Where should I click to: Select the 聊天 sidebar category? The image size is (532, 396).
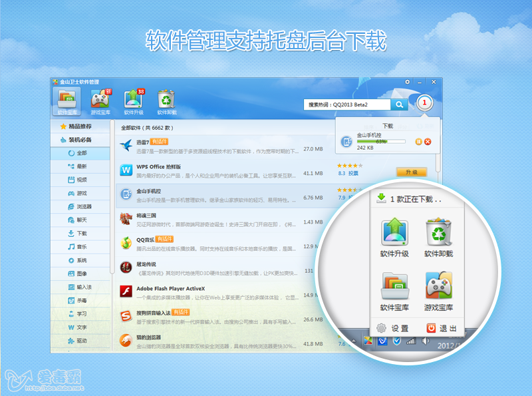point(80,220)
